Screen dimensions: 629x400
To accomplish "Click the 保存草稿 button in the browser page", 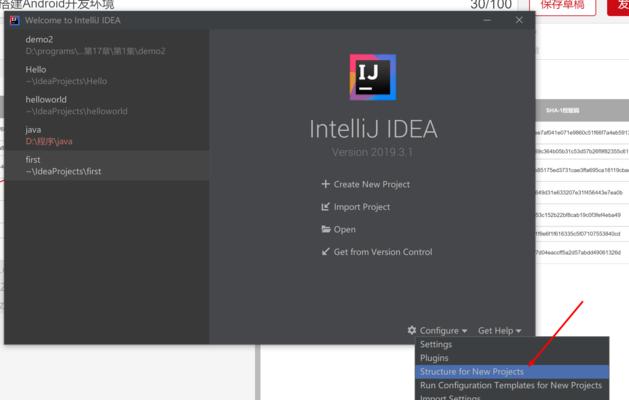I will pyautogui.click(x=562, y=6).
